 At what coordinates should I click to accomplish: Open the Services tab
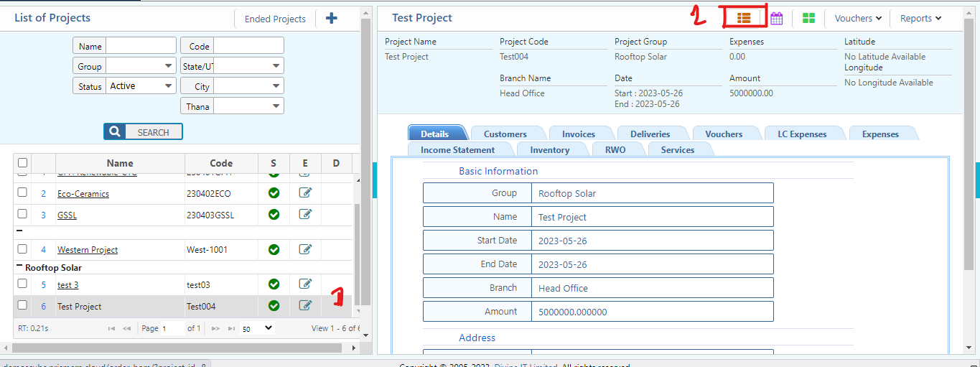678,149
